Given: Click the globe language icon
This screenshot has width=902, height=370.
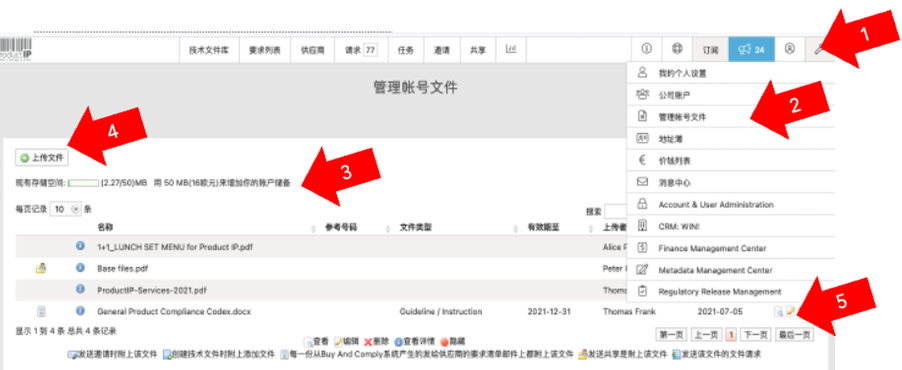Looking at the screenshot, I should point(677,49).
